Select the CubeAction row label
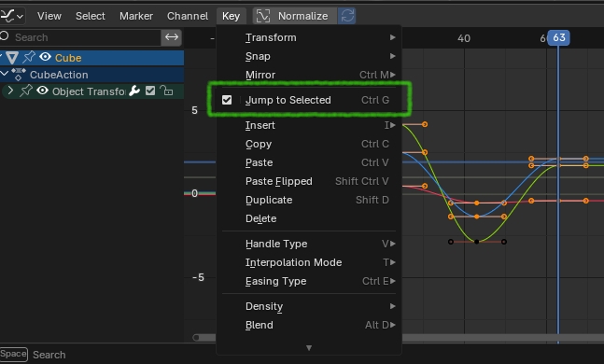Image resolution: width=604 pixels, height=364 pixels. click(59, 75)
